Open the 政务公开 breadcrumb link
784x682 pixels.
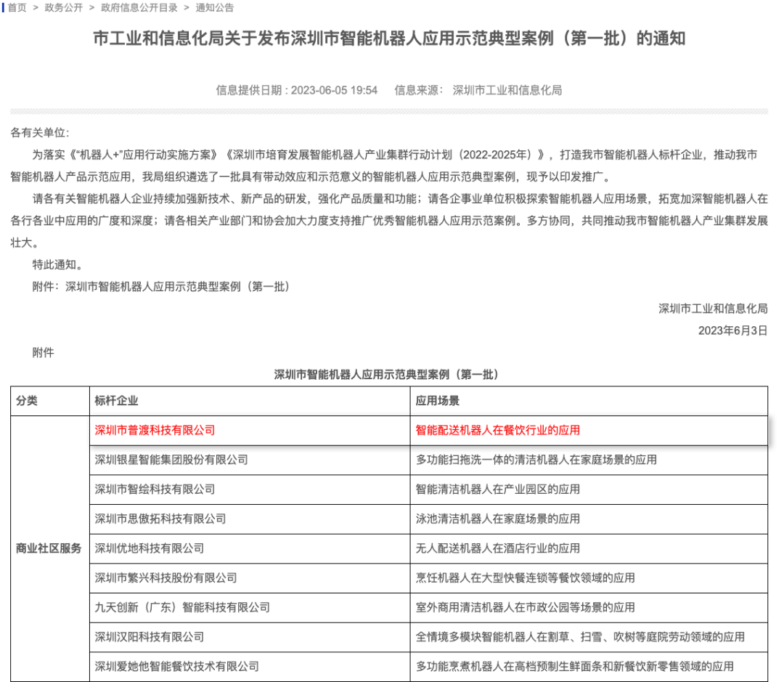point(64,7)
